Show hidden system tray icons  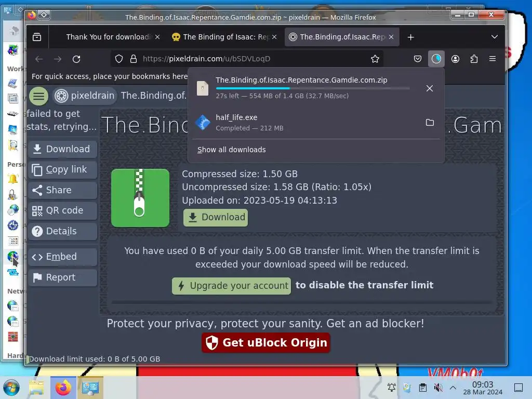453,387
